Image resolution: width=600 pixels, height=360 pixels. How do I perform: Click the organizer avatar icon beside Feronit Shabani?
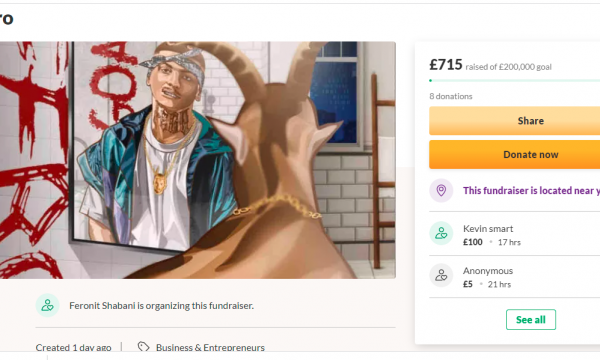point(47,305)
